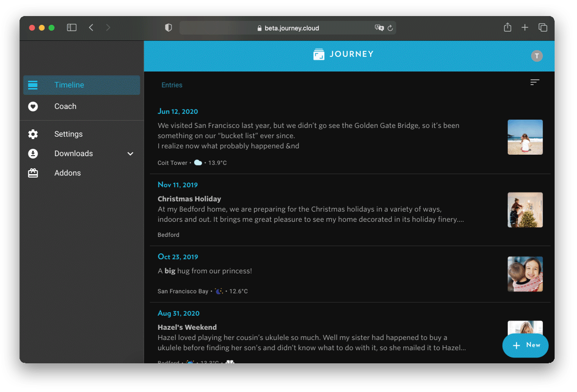The image size is (577, 392).
Task: Open the Aug 31, 2020 entry date
Action: click(179, 313)
